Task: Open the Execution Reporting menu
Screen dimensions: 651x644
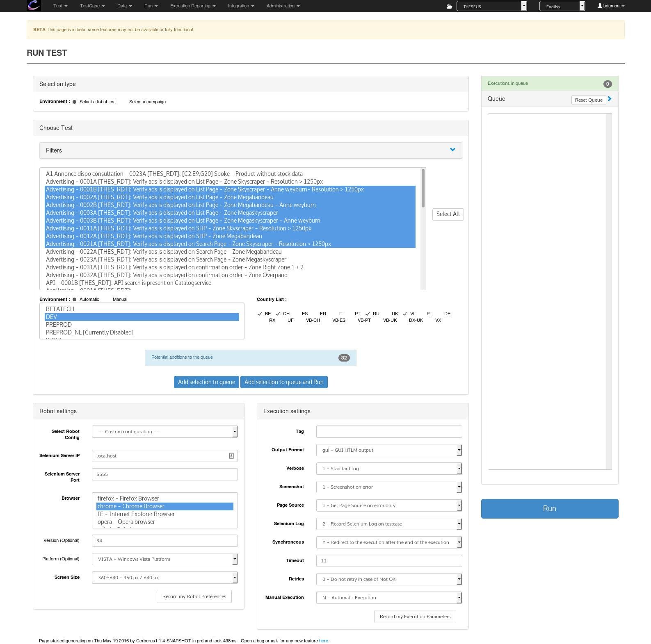Action: click(193, 6)
